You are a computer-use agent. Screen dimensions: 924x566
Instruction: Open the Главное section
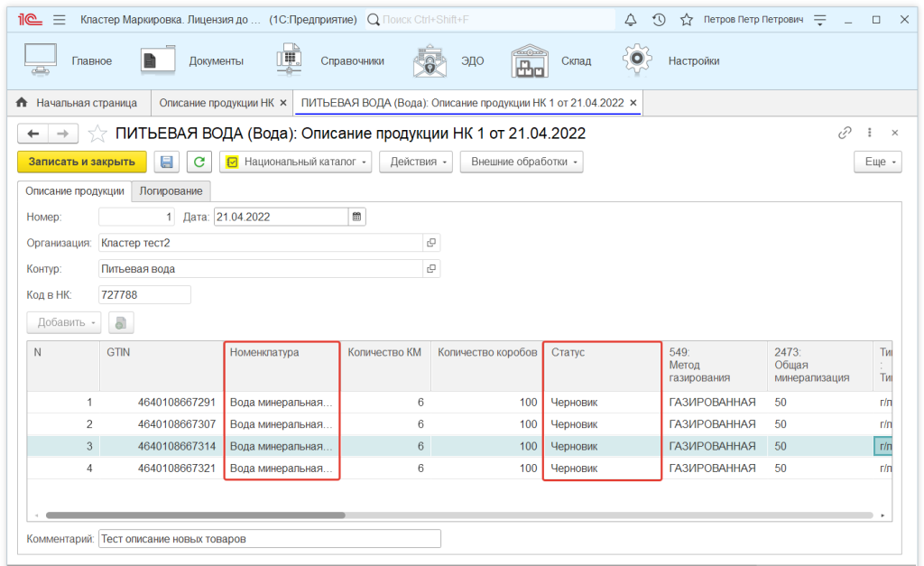(x=92, y=60)
